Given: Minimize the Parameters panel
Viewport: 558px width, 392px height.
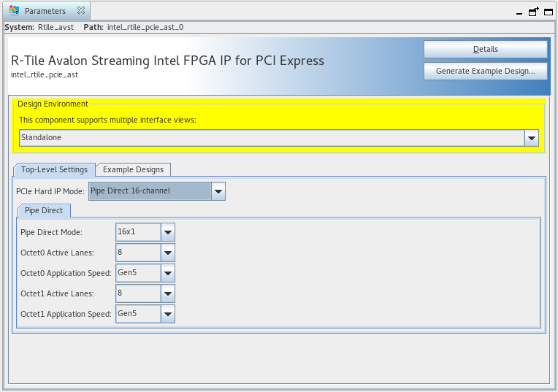Looking at the screenshot, I should [519, 12].
